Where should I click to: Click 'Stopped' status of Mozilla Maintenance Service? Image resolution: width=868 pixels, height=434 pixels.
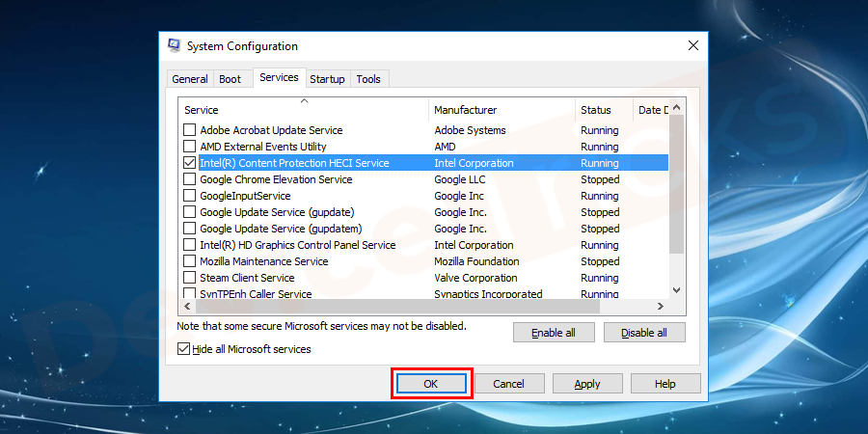tap(600, 261)
